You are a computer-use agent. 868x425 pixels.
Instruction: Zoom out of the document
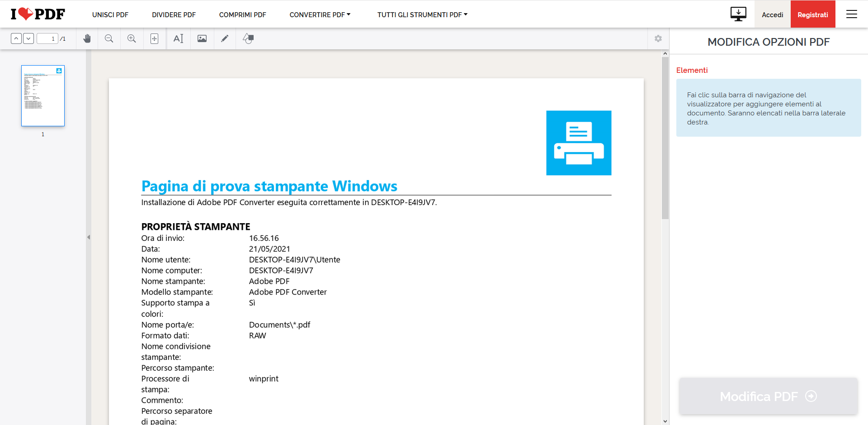109,39
